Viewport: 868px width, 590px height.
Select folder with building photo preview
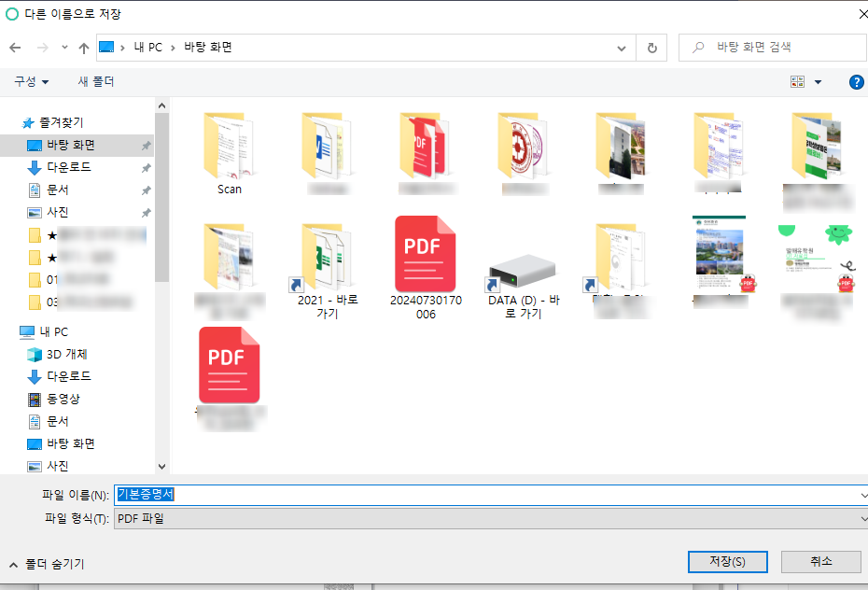621,153
